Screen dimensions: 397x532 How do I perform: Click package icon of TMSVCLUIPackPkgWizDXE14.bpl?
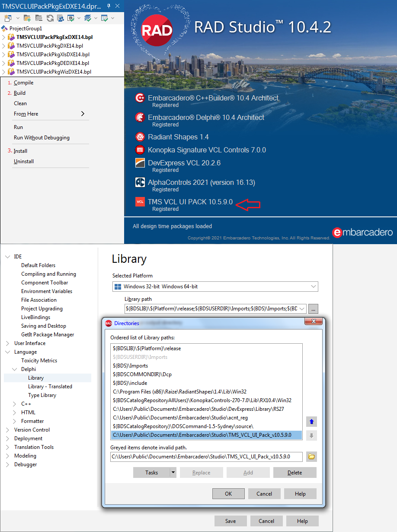tap(11, 71)
